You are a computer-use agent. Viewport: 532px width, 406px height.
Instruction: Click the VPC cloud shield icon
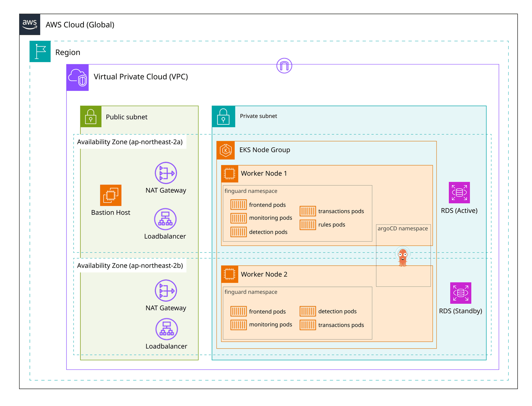coord(78,78)
